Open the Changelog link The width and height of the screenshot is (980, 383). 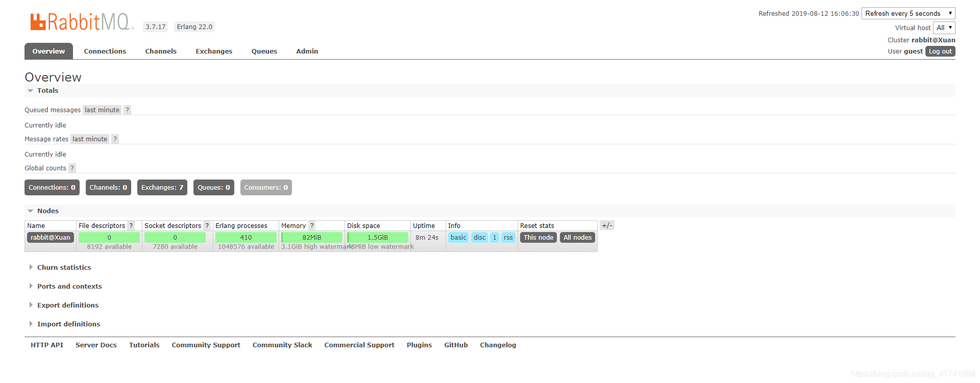coord(498,345)
